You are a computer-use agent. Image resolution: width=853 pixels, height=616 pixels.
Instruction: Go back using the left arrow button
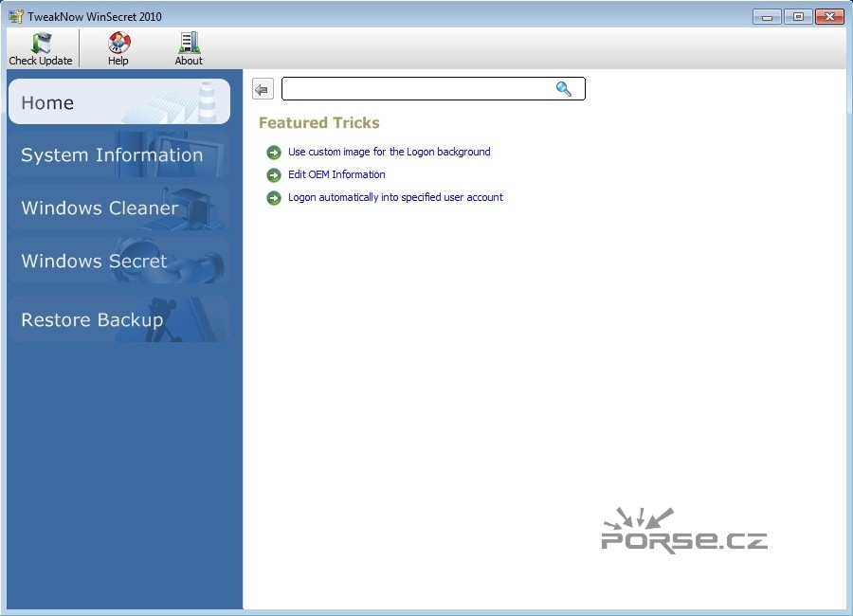(263, 89)
